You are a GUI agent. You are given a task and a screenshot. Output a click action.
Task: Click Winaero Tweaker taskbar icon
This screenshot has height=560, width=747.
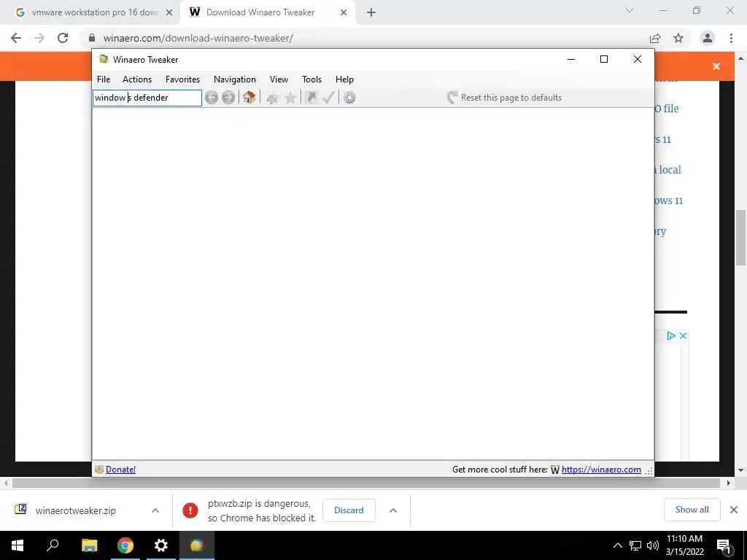point(197,545)
